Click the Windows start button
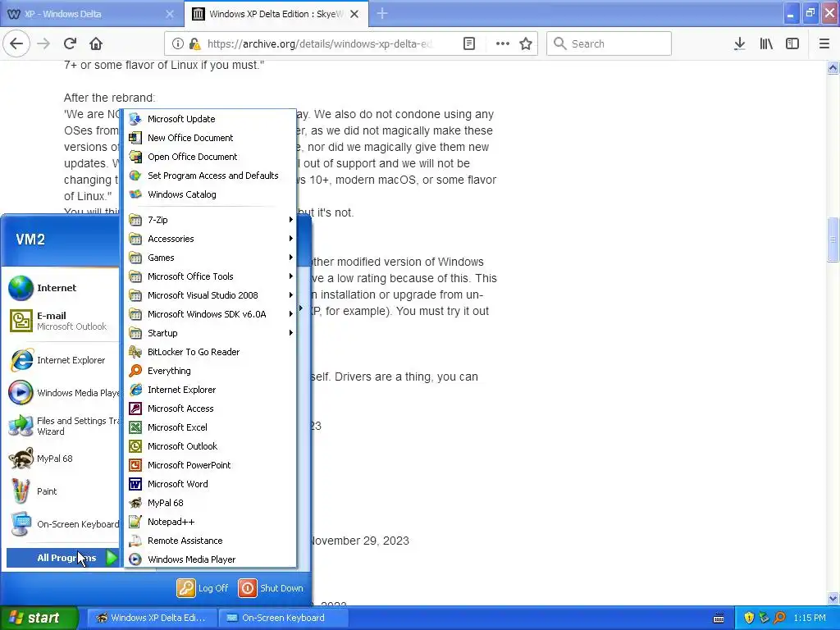 click(x=39, y=618)
